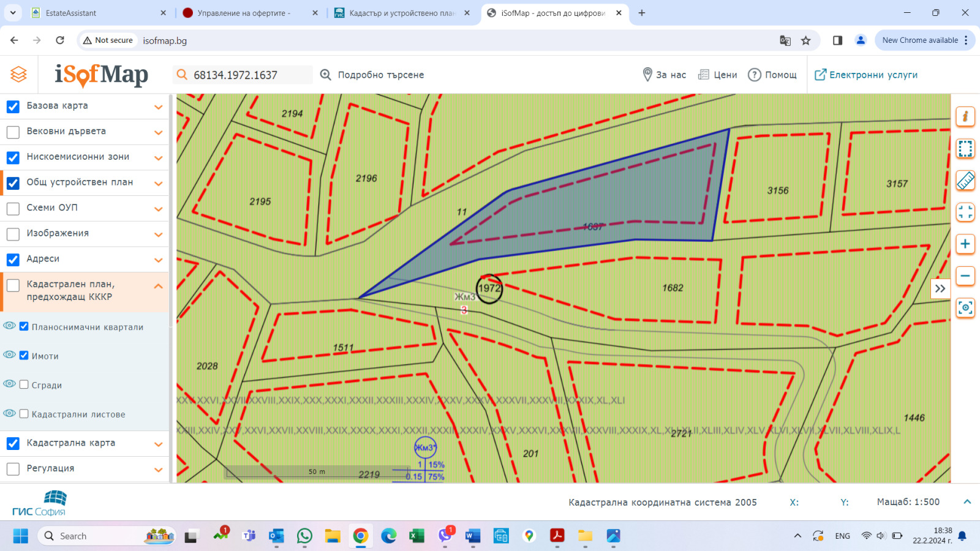The width and height of the screenshot is (980, 551).
Task: Collapse the Кадастрален план layer group
Action: 158,286
